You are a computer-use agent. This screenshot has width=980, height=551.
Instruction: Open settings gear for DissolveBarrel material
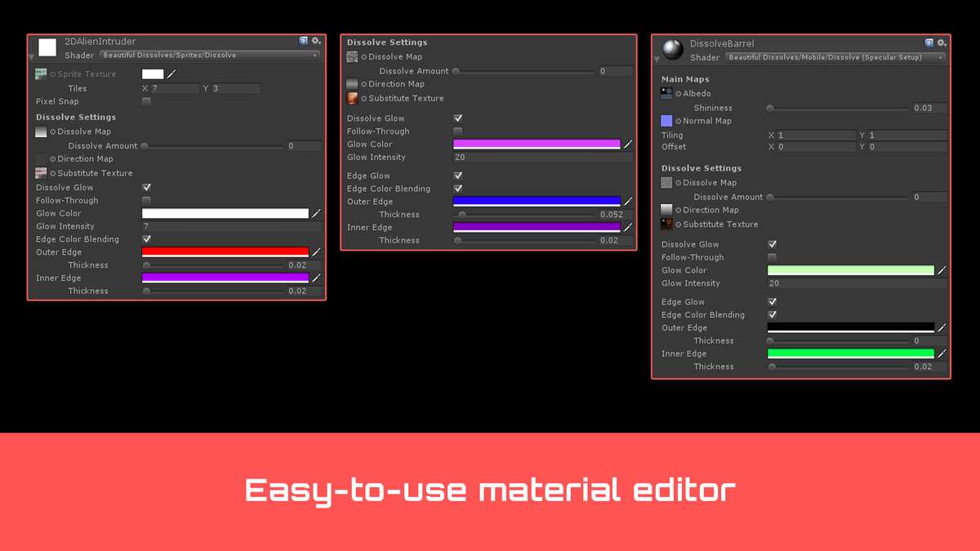coord(942,42)
